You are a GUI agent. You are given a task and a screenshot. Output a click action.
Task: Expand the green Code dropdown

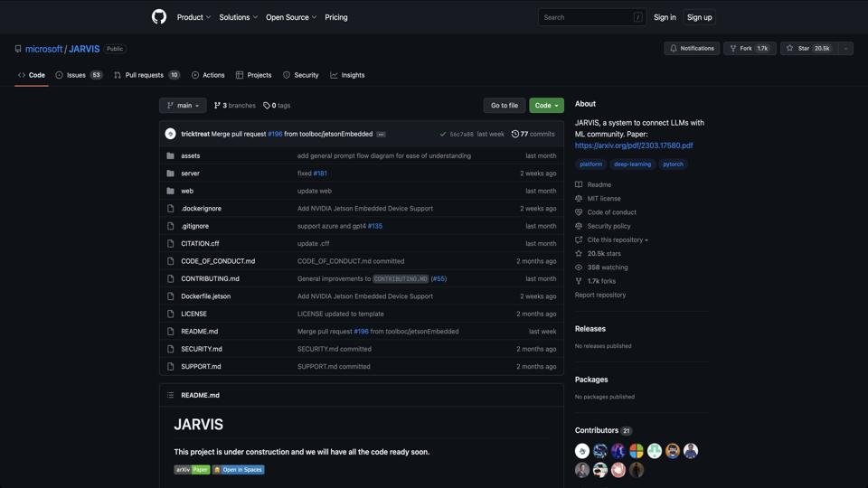click(546, 106)
